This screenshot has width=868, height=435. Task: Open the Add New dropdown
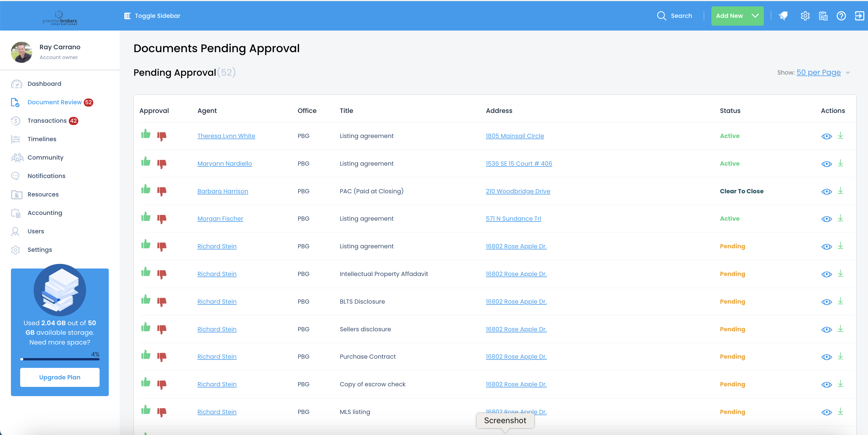tap(737, 16)
